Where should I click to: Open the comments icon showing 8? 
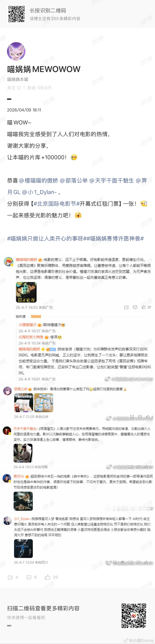tap(29, 577)
